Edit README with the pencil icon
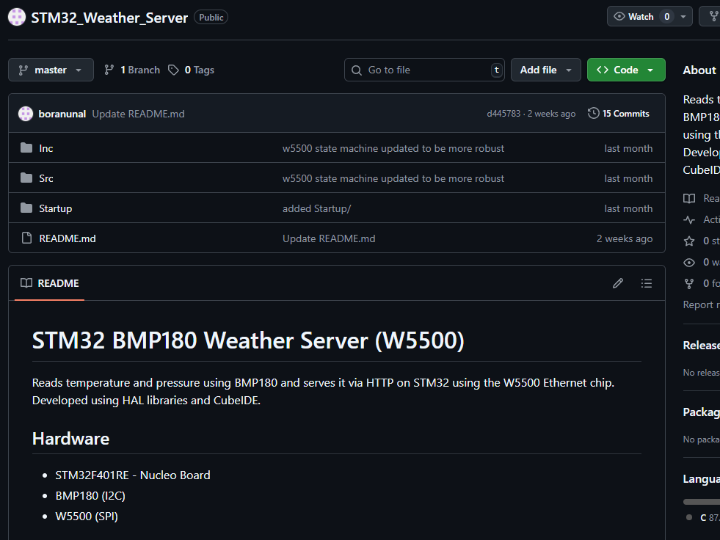 [618, 283]
